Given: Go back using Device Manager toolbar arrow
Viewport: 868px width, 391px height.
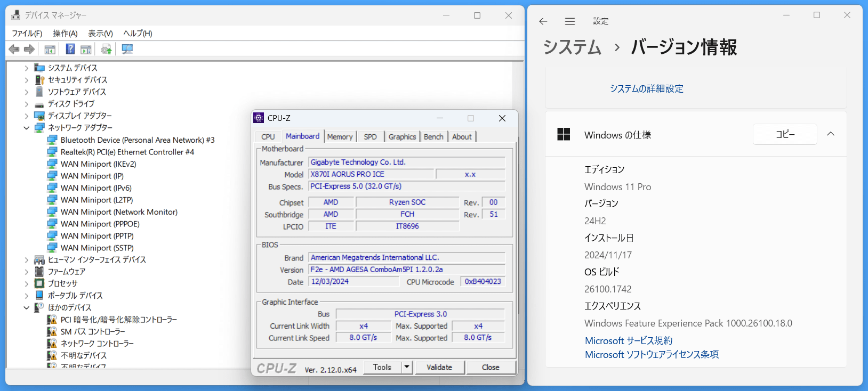Looking at the screenshot, I should coord(14,49).
